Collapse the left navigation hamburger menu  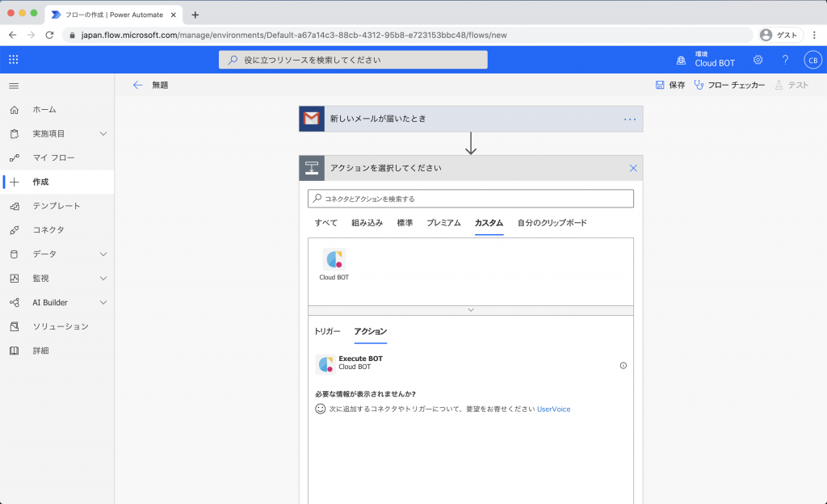click(x=15, y=86)
